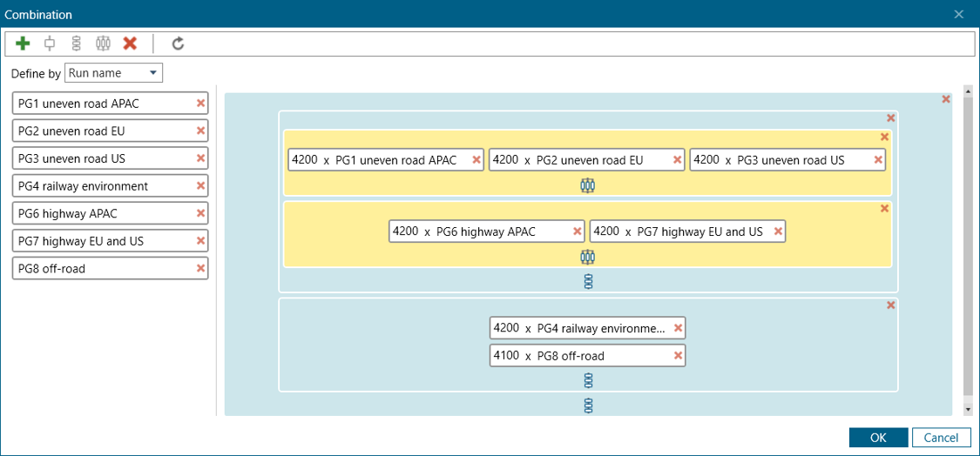Image resolution: width=980 pixels, height=456 pixels.
Task: Click parallel icon under PG1-PG3 uneven road group
Action: tap(588, 184)
